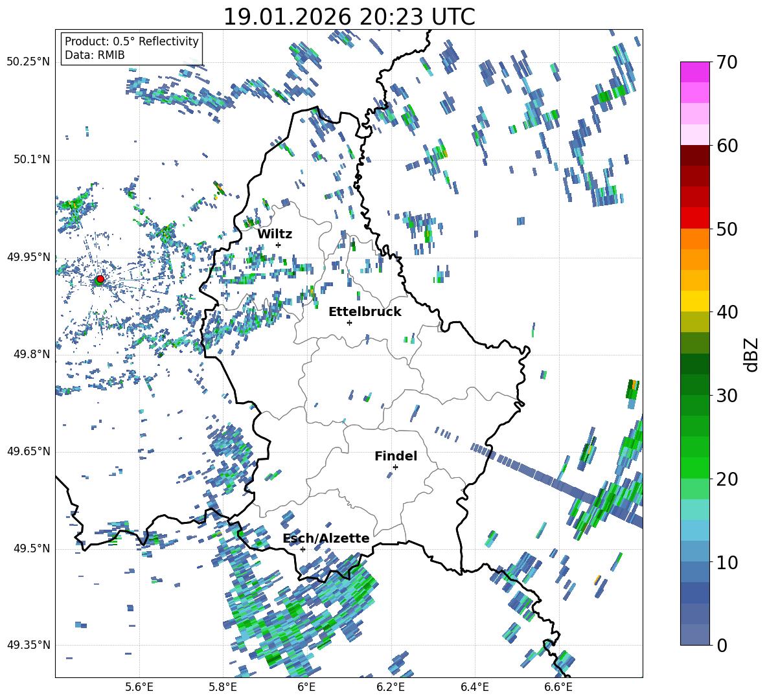Click the 50.1°N latitude label
This screenshot has height=700, width=767.
(31, 159)
